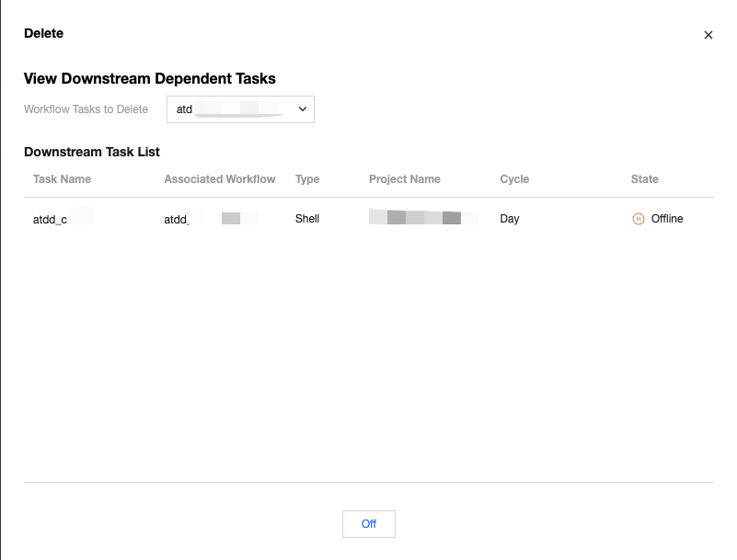Image resolution: width=737 pixels, height=560 pixels.
Task: Click the State column header
Action: point(645,179)
